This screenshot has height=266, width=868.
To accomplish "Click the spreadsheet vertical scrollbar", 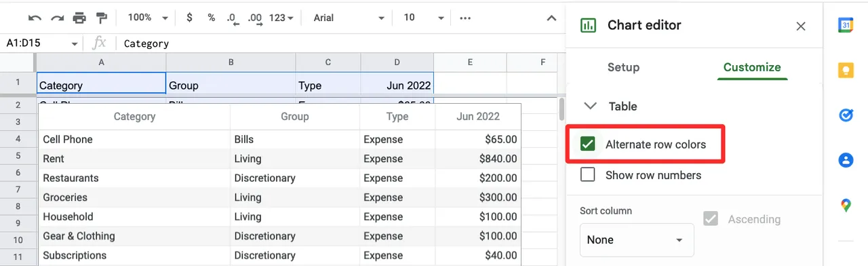I will tap(561, 109).
